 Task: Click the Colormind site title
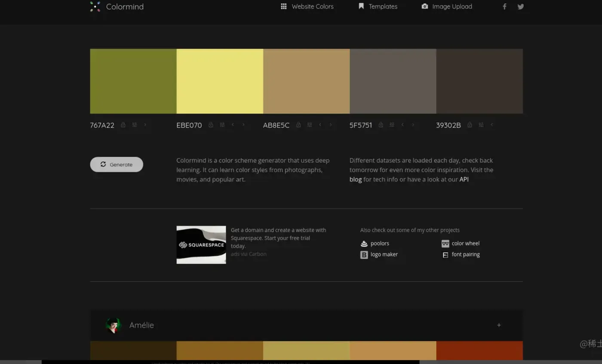click(125, 6)
